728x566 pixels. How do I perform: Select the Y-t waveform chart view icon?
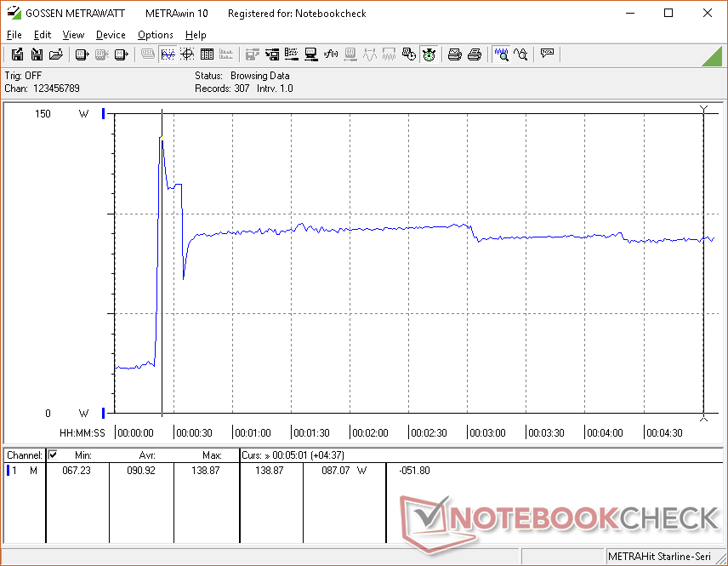tap(168, 54)
